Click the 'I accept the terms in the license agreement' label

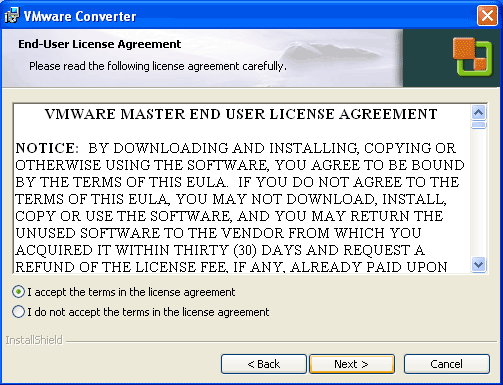click(131, 292)
